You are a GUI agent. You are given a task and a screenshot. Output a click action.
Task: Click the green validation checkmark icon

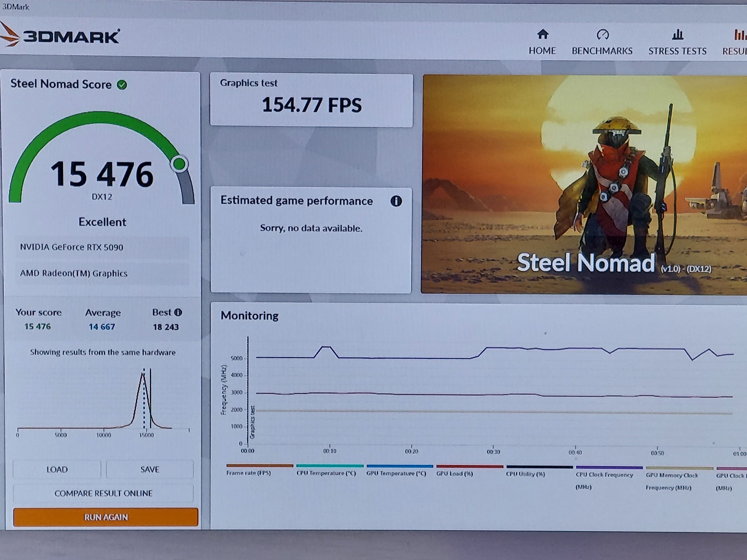pyautogui.click(x=122, y=85)
